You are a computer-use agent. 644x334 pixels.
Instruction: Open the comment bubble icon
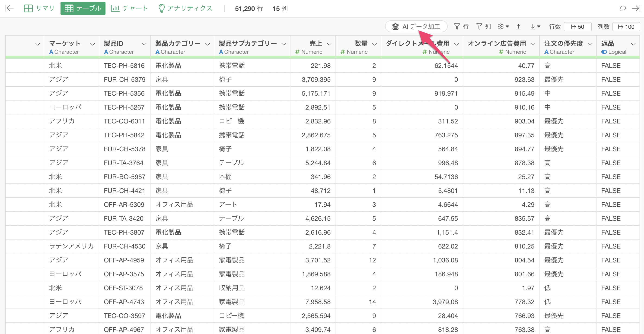623,8
